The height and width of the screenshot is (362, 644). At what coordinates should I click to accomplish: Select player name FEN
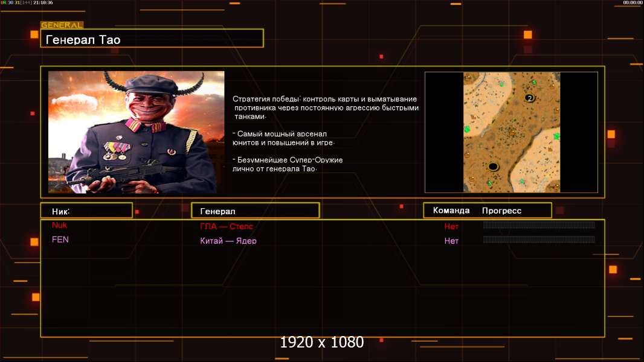pos(60,240)
